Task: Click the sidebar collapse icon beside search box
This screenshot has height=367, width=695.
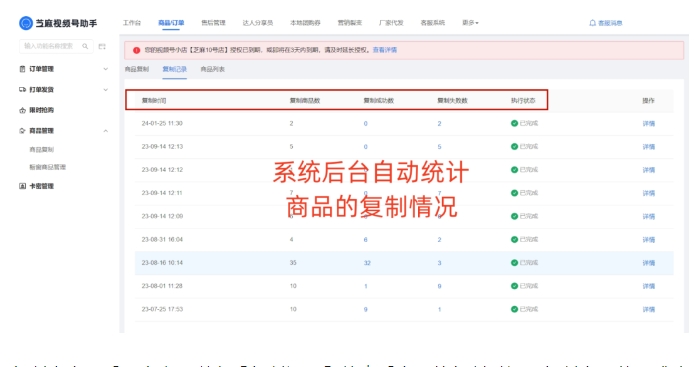Action: [102, 46]
